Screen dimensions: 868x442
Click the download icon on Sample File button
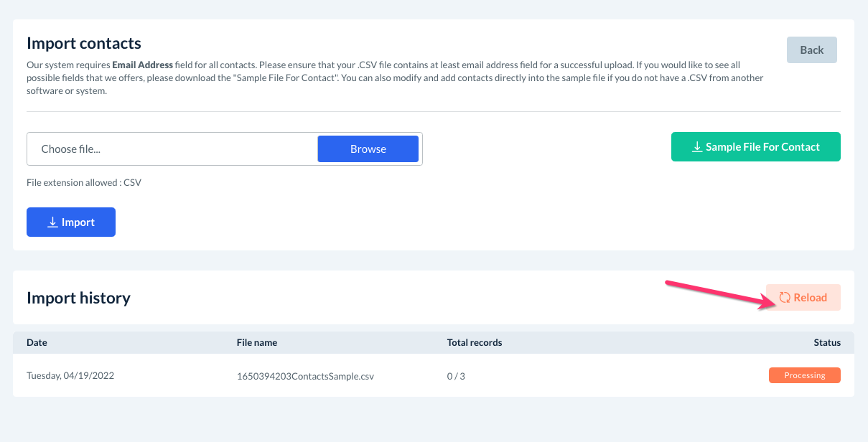click(696, 147)
